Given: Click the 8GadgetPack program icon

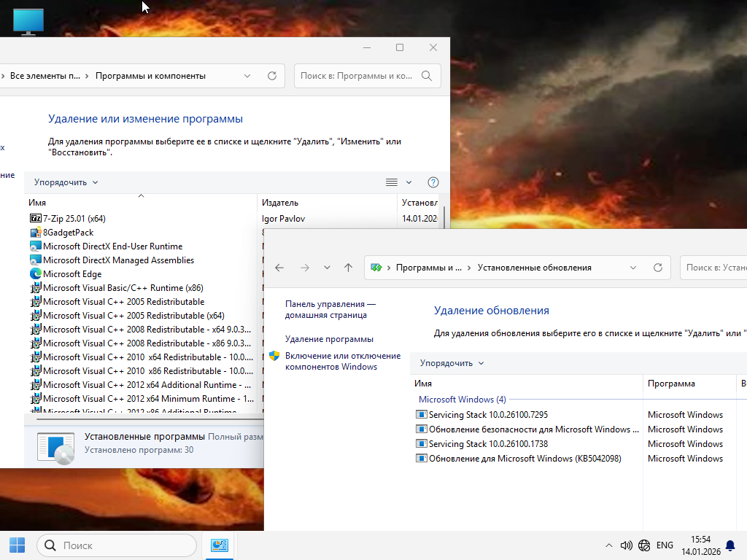Looking at the screenshot, I should pyautogui.click(x=36, y=233).
